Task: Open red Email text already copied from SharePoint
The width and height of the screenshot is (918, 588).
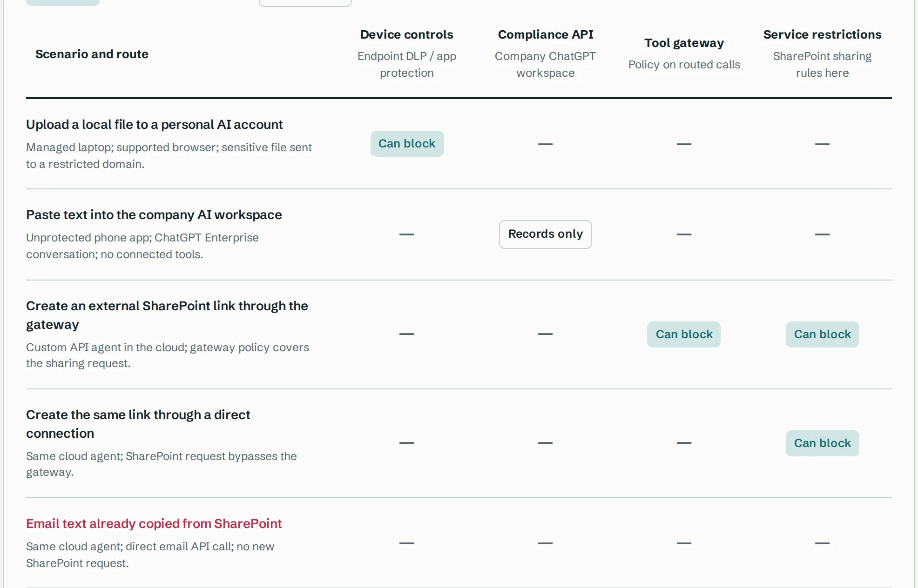Action: pos(154,524)
